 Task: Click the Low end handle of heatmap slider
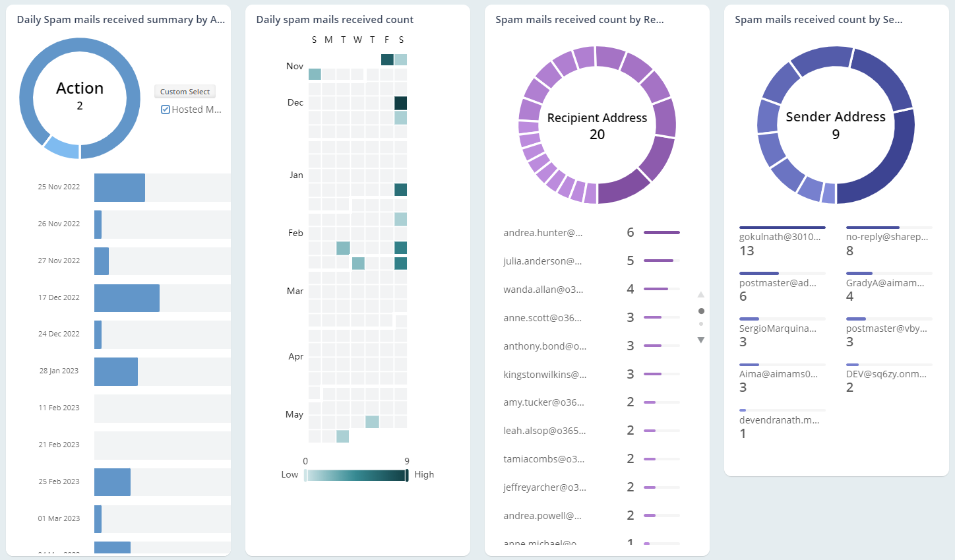(x=305, y=475)
